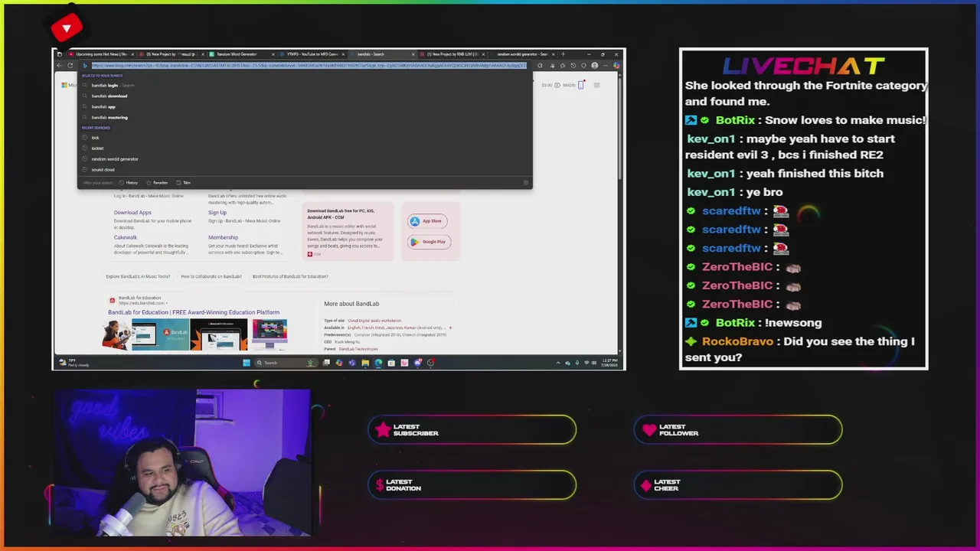Expand arrow beside edu.bandlab.com URL
The image size is (980, 551).
tap(166, 303)
